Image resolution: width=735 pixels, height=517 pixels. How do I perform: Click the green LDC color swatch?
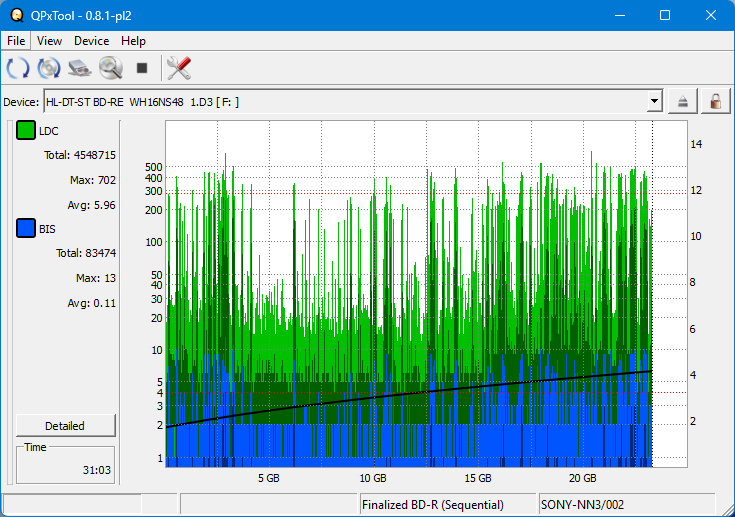26,130
